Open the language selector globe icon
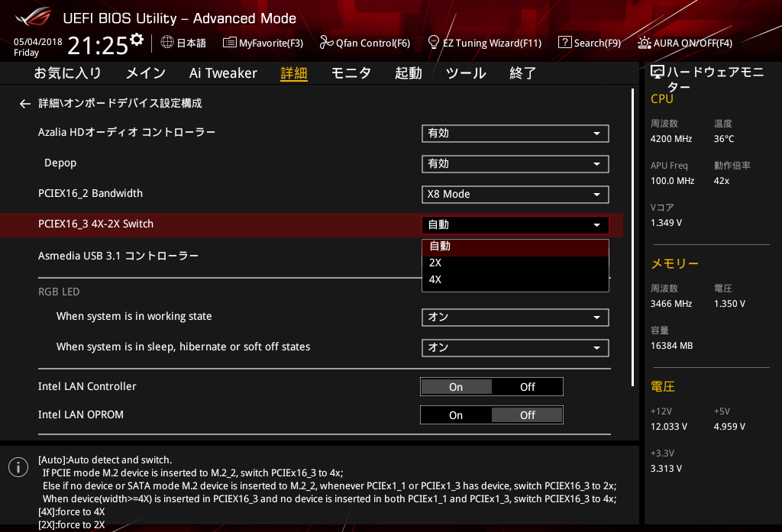This screenshot has height=532, width=782. click(x=167, y=43)
